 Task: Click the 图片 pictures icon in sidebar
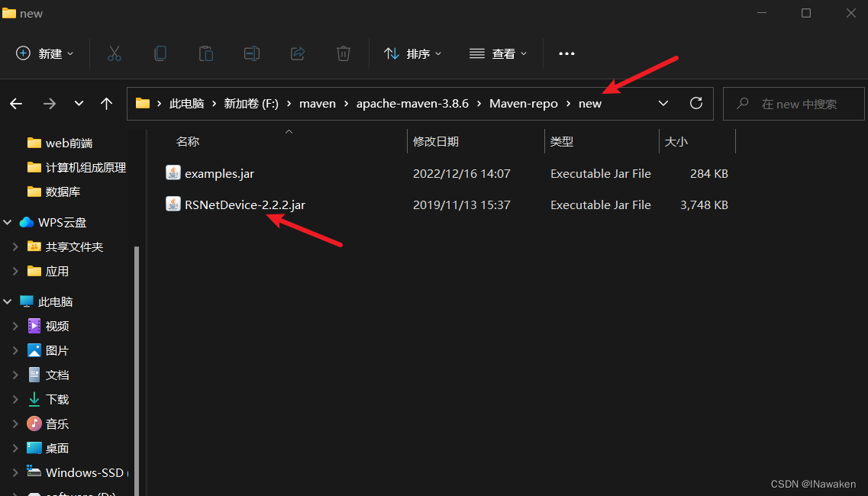[x=34, y=350]
